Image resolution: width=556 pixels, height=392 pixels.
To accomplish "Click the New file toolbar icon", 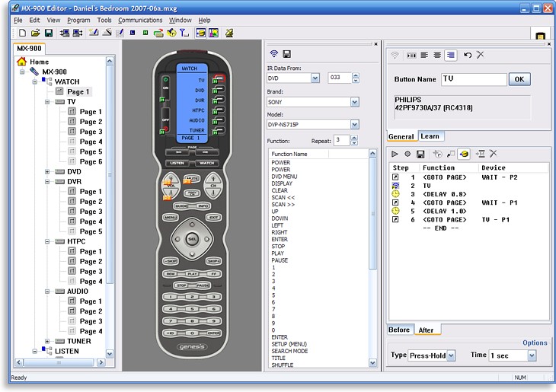I will pos(22,33).
